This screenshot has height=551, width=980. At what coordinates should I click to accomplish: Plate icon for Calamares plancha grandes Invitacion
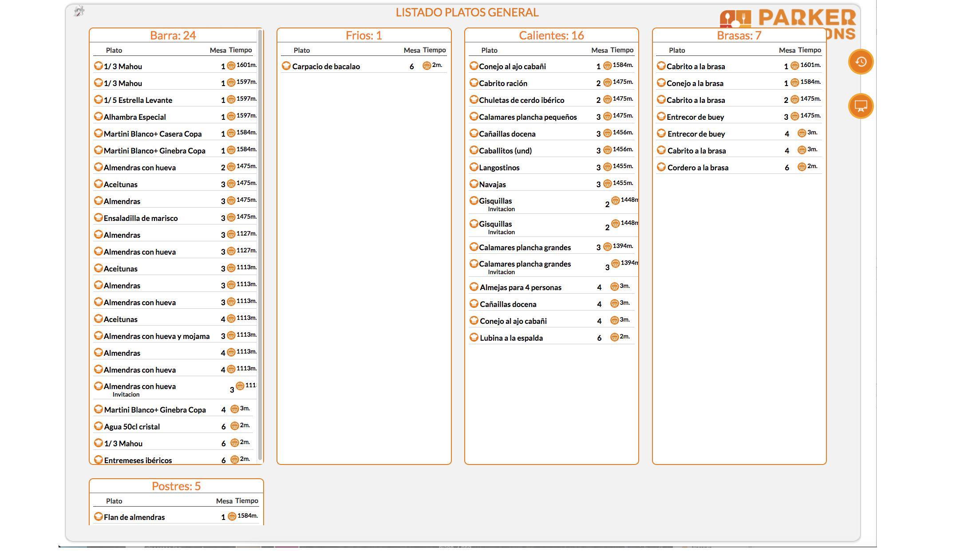474,264
